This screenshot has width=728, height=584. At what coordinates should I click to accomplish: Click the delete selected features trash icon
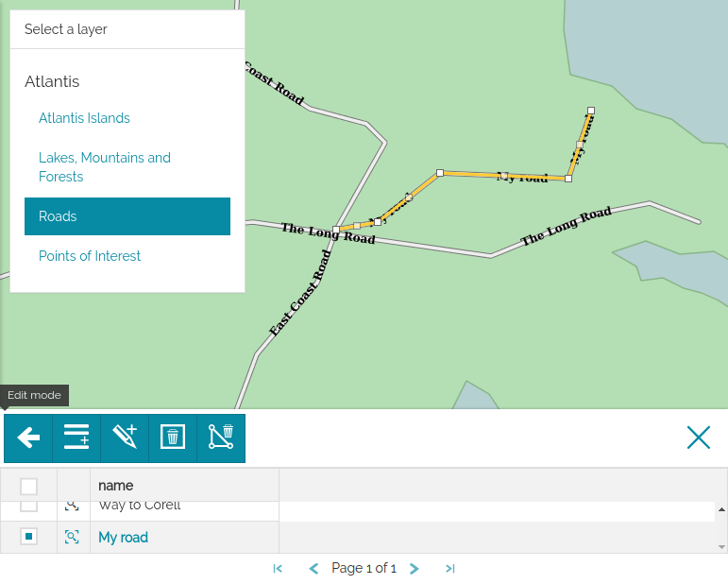(x=173, y=438)
